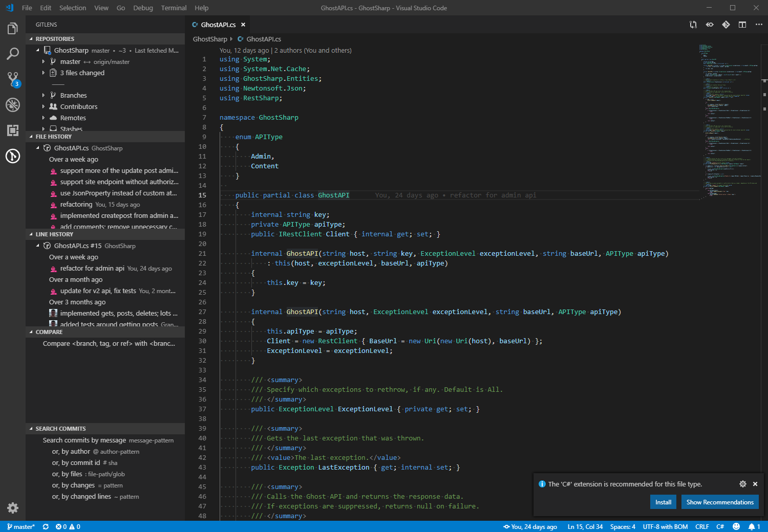
Task: Split the editor to the right
Action: (742, 25)
